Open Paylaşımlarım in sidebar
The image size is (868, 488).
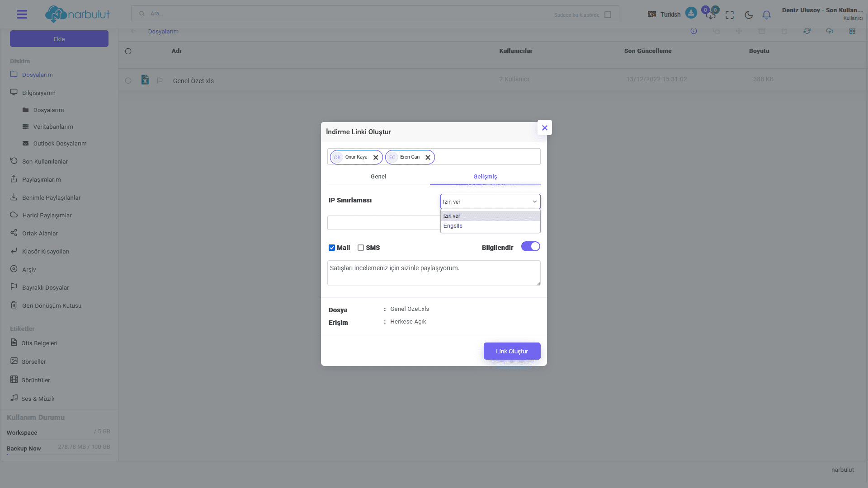tap(41, 180)
